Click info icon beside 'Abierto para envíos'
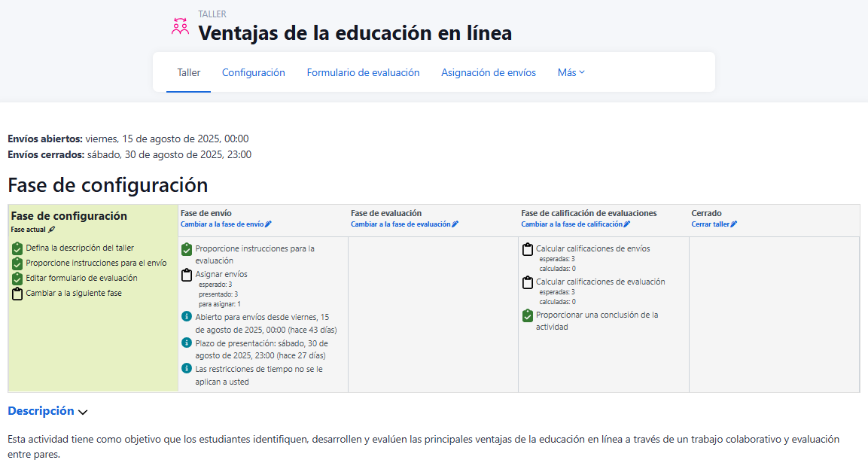This screenshot has height=466, width=868. [187, 317]
